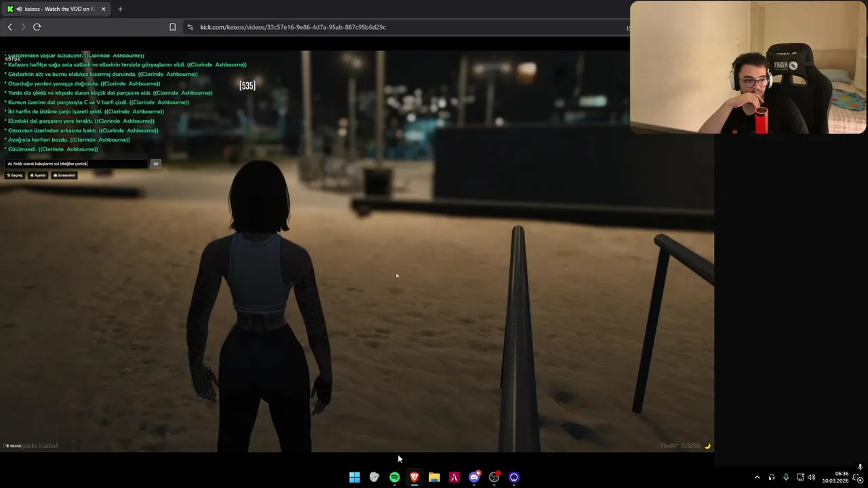Go forward using the browser forward arrow
The width and height of the screenshot is (868, 488).
tap(23, 27)
